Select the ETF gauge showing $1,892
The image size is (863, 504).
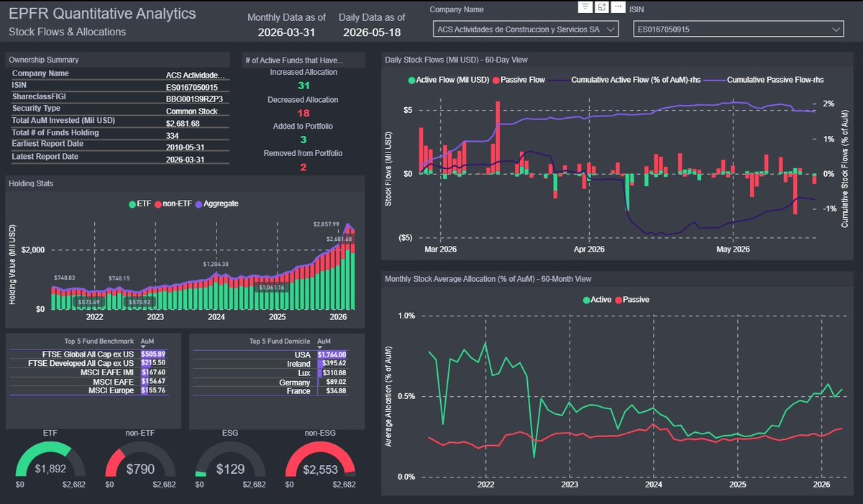(x=50, y=460)
